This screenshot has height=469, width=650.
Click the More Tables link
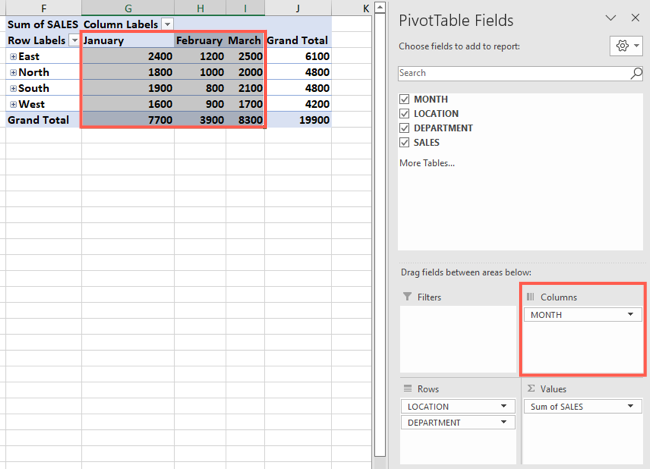[x=427, y=163]
